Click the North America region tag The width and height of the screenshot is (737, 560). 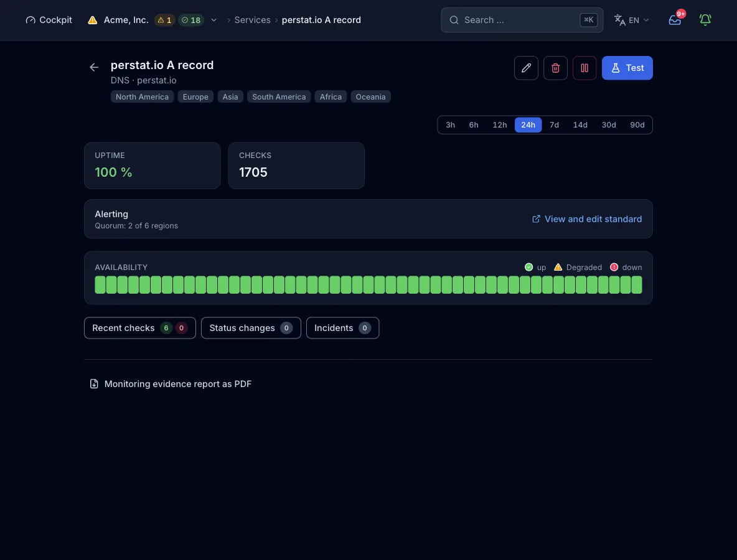pos(142,97)
